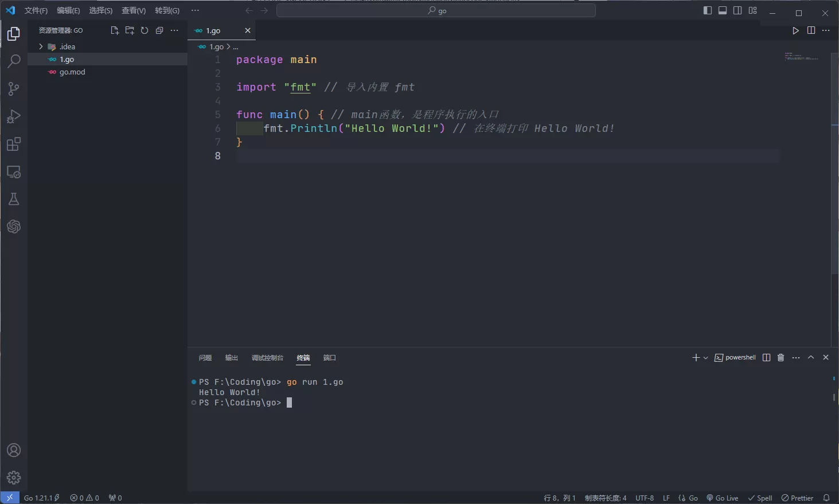Open the Manage gear icon
This screenshot has width=839, height=504.
pos(14,478)
